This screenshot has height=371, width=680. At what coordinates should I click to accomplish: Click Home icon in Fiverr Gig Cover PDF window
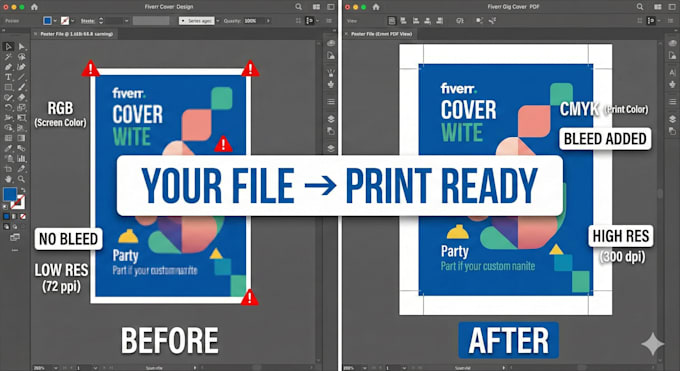(x=376, y=7)
